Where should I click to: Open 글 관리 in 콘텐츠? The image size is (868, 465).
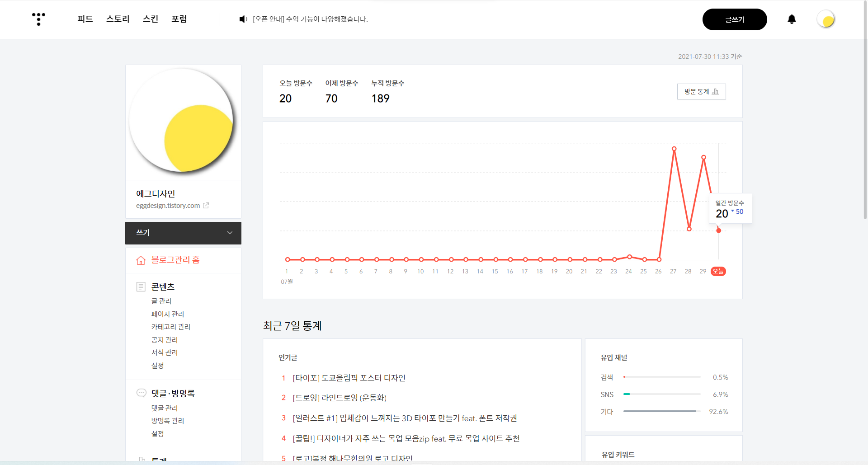click(x=161, y=301)
